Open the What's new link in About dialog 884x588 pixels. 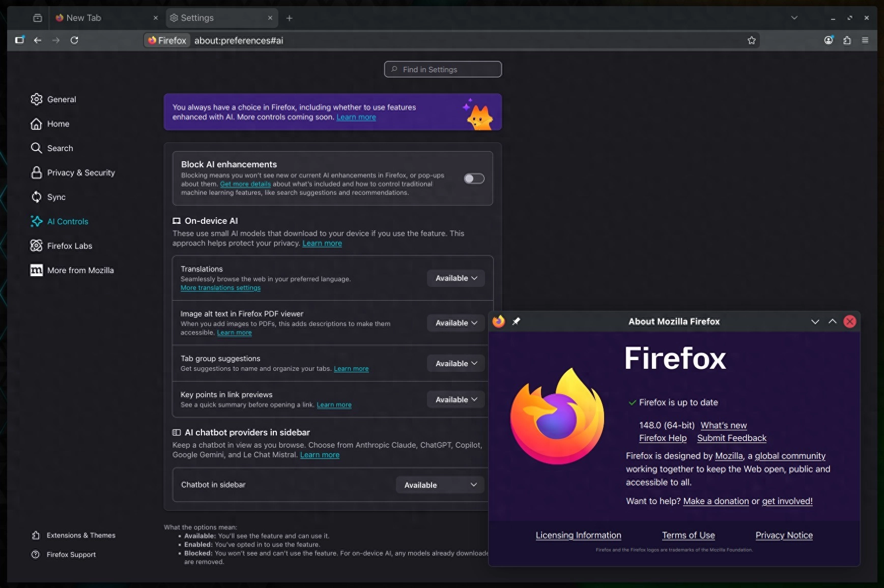(723, 426)
